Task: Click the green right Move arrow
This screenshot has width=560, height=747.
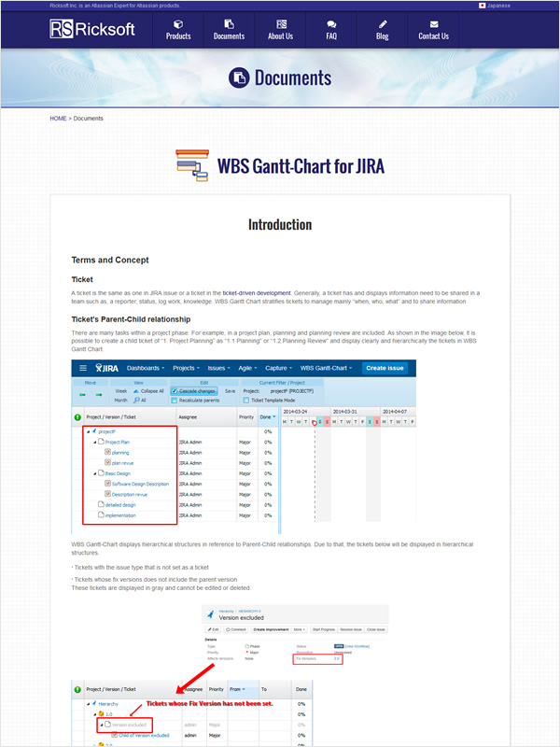Action: pos(99,395)
